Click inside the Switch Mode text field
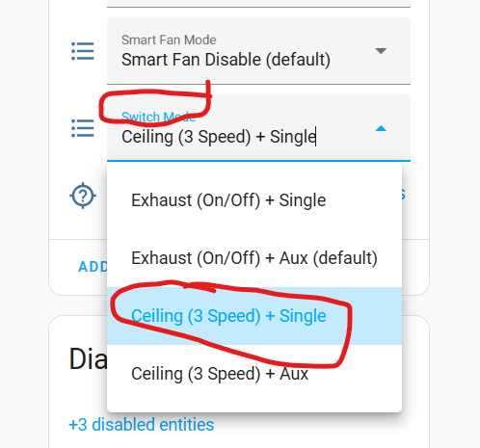480x448 pixels. pyautogui.click(x=258, y=128)
